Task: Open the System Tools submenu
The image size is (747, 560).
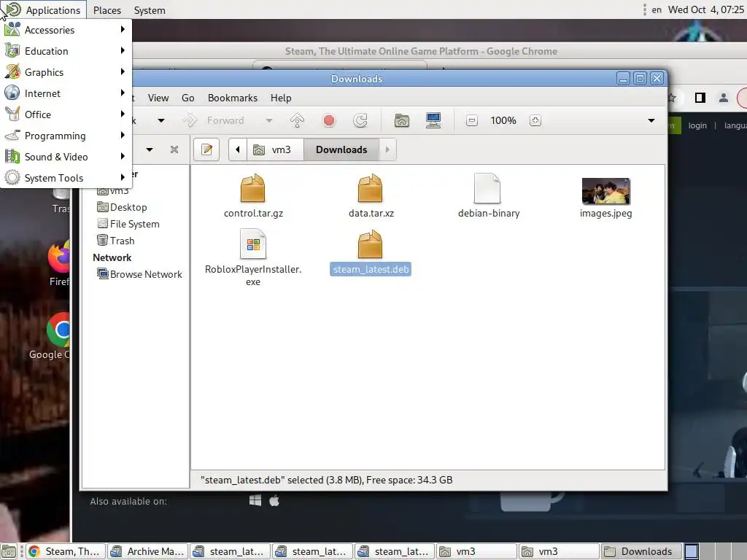Action: coord(66,178)
